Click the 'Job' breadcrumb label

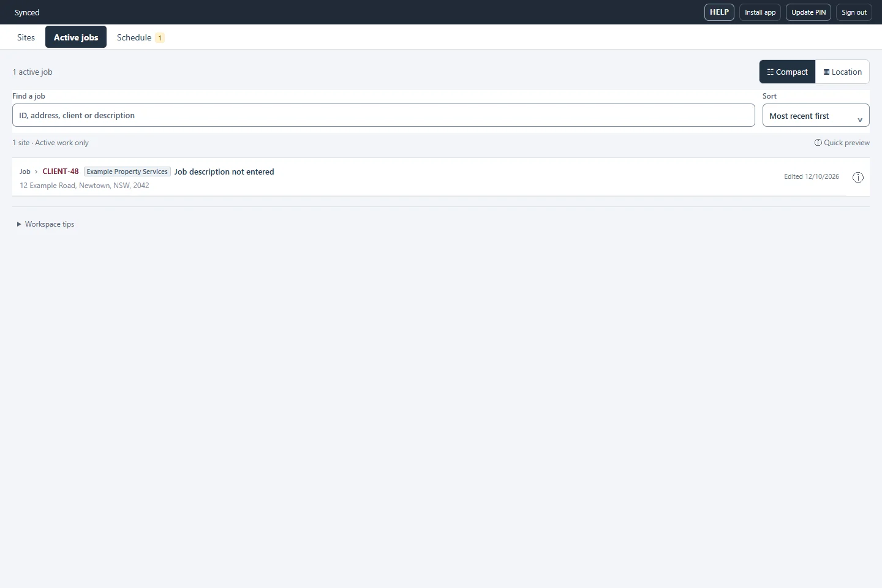(25, 171)
